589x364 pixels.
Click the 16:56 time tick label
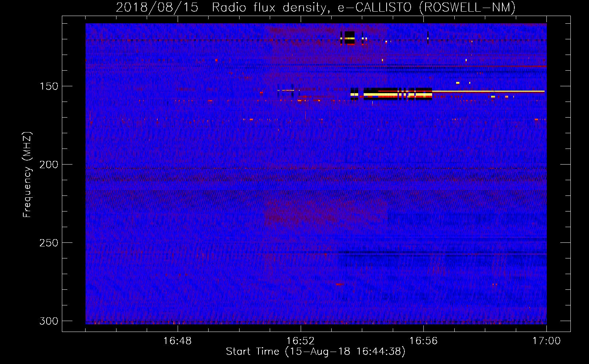[x=423, y=341]
